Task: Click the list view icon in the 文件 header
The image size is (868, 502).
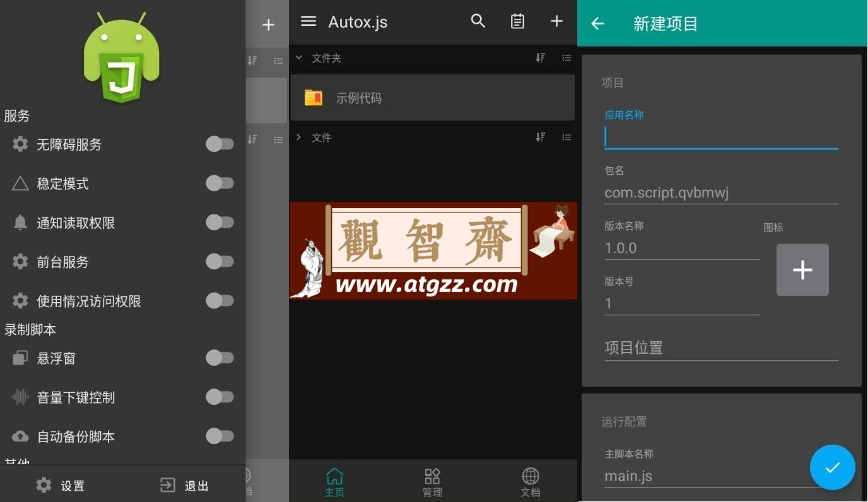Action: pyautogui.click(x=566, y=137)
